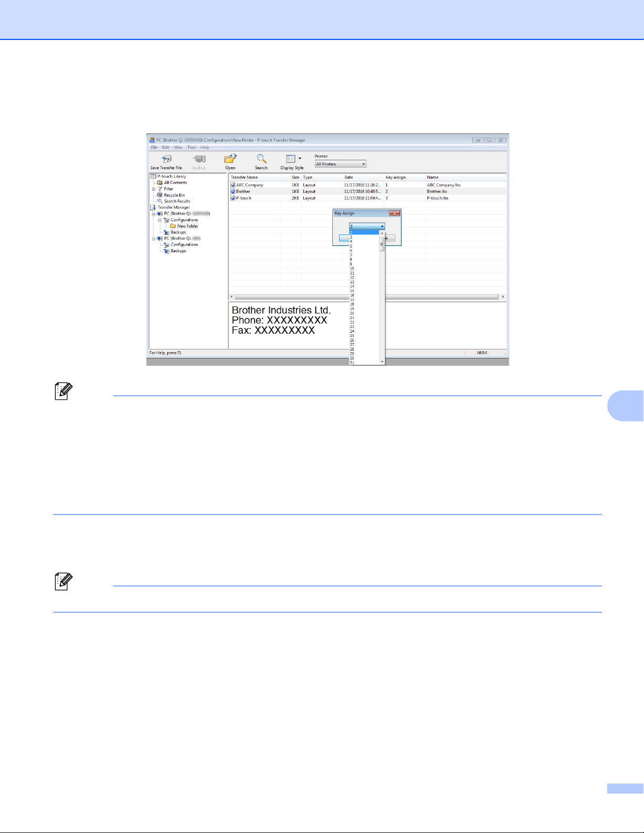Expand the Filter tree node

(x=154, y=189)
